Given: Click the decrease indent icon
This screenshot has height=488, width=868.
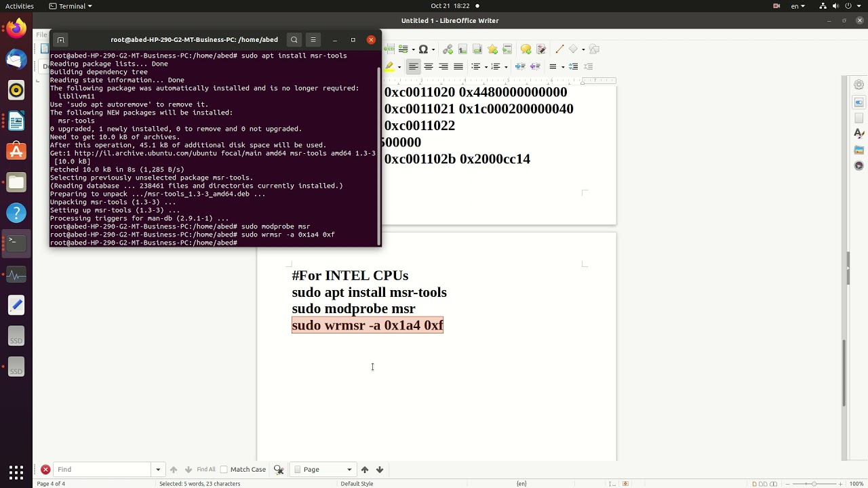Looking at the screenshot, I should tap(535, 66).
